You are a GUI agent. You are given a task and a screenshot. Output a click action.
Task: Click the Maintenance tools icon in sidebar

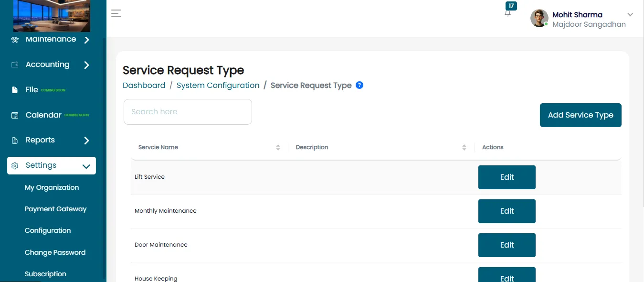pyautogui.click(x=15, y=39)
